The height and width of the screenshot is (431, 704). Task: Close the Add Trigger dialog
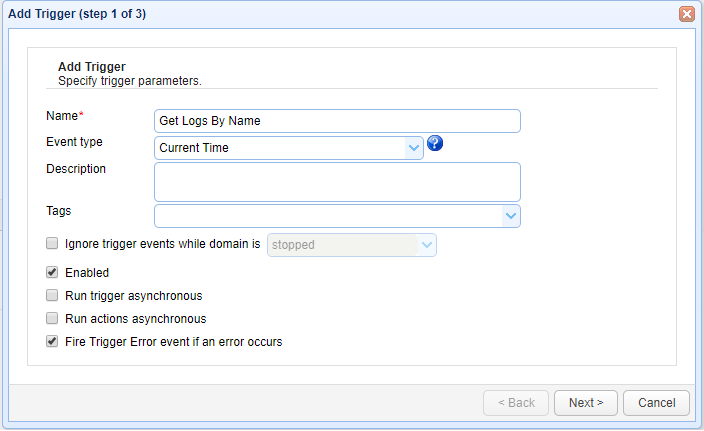[687, 14]
